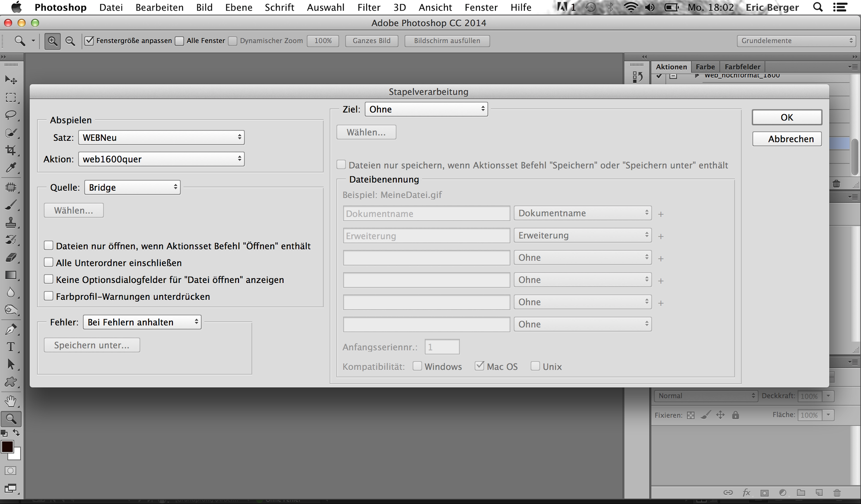
Task: Select the Eyedropper tool
Action: coord(11,168)
